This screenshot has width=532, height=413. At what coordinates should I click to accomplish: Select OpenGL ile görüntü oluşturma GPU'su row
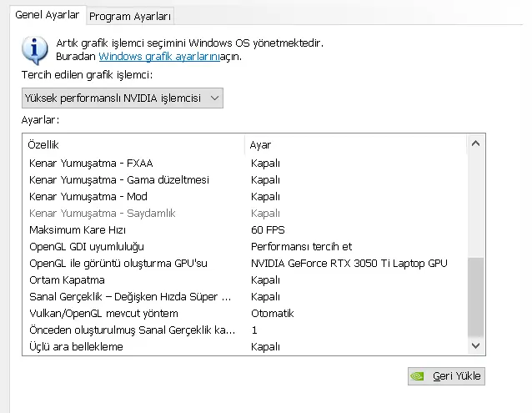point(245,264)
